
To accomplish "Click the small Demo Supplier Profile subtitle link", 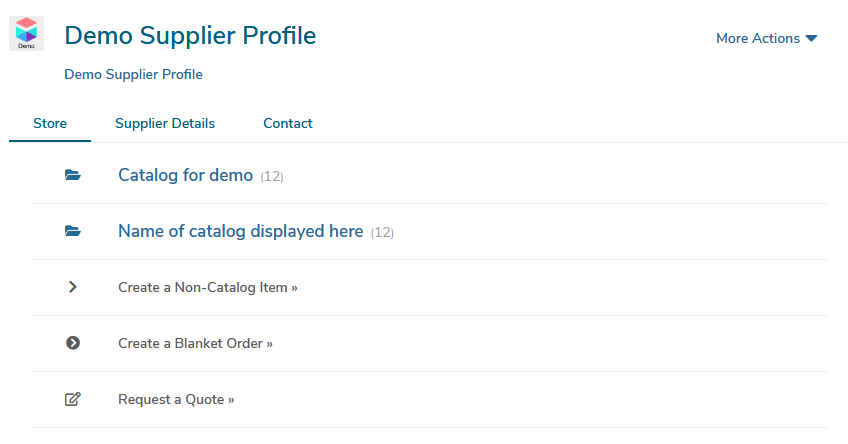I will tap(133, 74).
